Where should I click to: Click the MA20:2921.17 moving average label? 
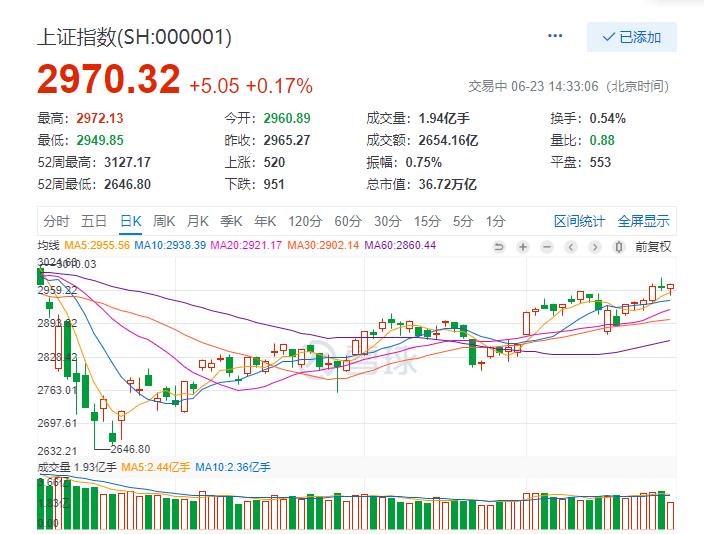pos(246,245)
